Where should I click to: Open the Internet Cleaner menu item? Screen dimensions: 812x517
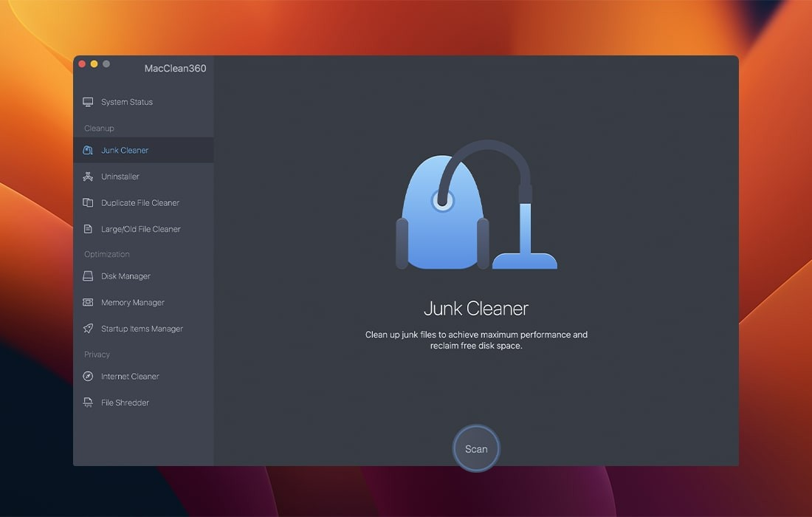click(x=130, y=377)
